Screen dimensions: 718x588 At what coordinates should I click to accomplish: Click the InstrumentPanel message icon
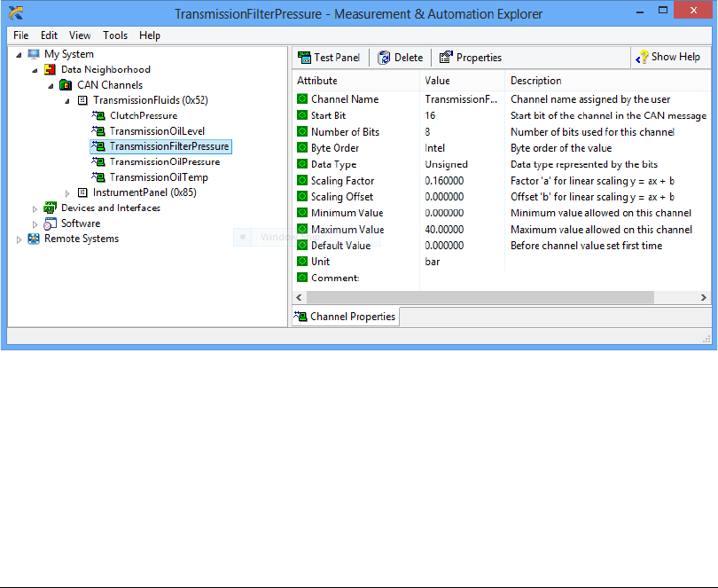[82, 192]
